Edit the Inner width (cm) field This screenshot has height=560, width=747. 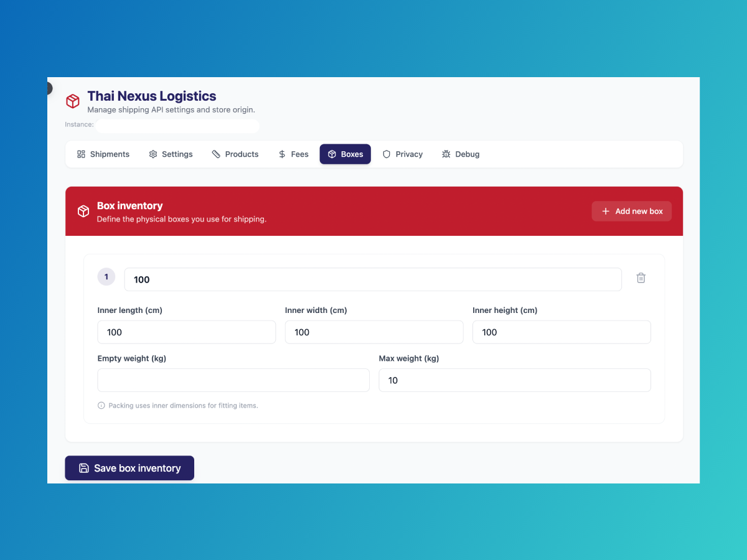click(374, 332)
